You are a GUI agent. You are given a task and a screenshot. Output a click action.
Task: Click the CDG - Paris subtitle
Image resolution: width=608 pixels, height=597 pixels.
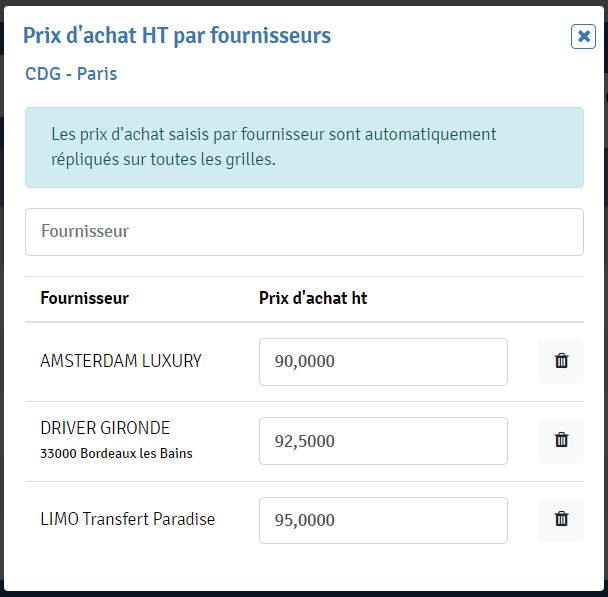click(71, 74)
